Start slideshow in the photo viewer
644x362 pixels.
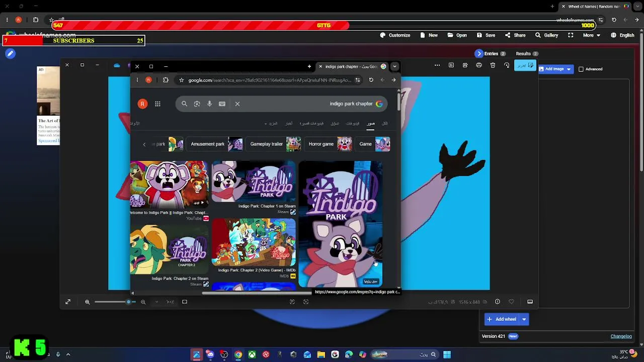tap(451, 65)
